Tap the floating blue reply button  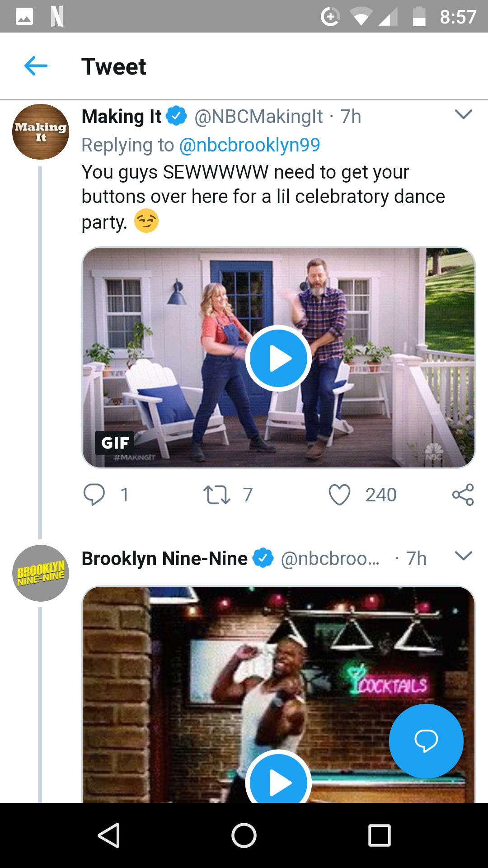(x=426, y=741)
